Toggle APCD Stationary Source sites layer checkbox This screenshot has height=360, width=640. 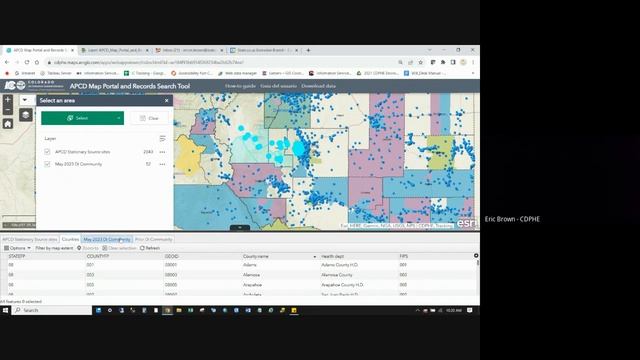[x=47, y=152]
